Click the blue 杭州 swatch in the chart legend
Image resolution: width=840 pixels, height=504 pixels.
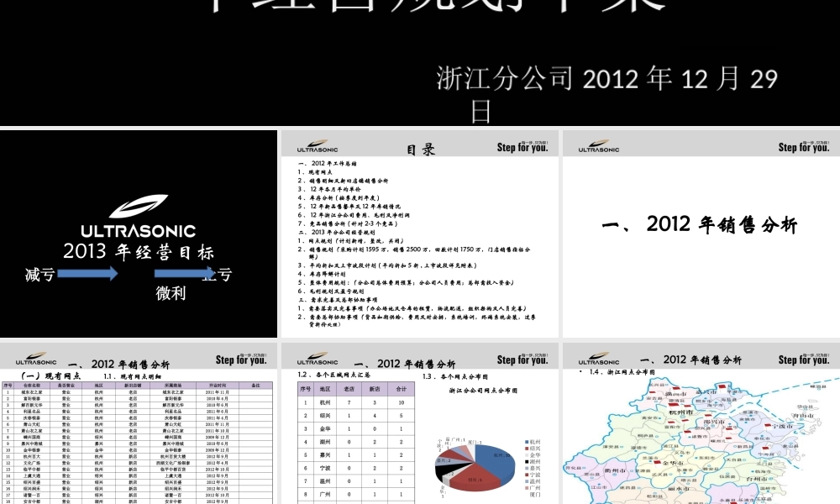click(528, 443)
